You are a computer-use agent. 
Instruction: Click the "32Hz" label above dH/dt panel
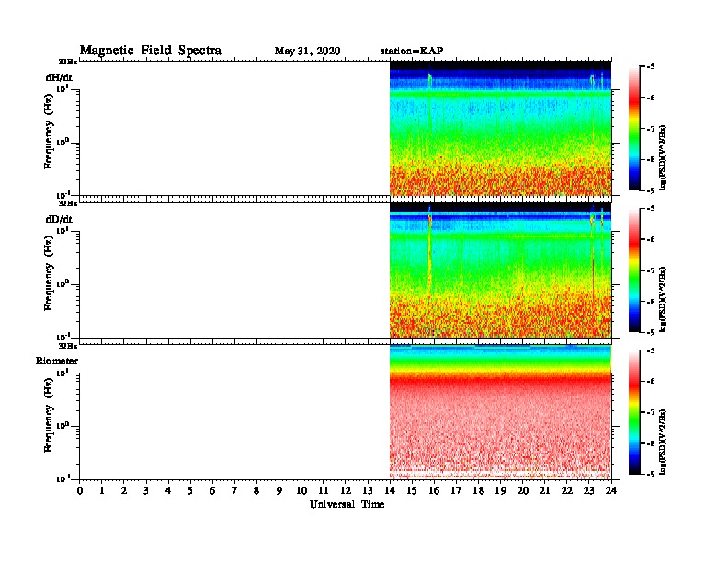point(68,62)
